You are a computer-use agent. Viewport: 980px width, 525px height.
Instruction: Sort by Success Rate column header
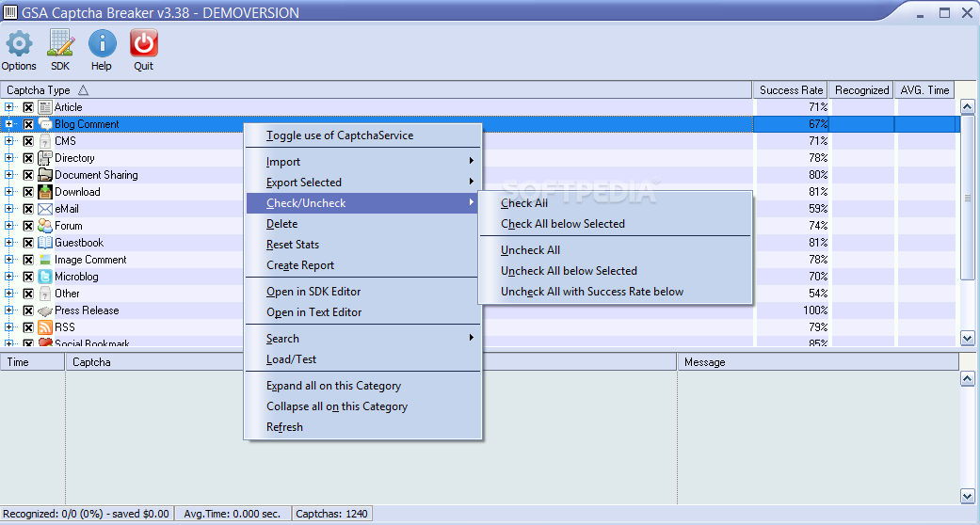click(x=791, y=90)
